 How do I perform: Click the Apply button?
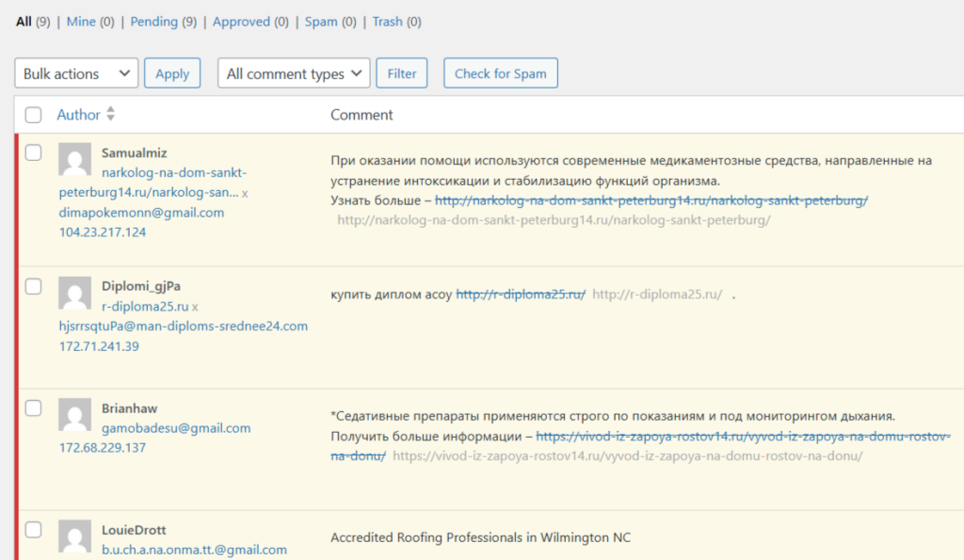[172, 73]
